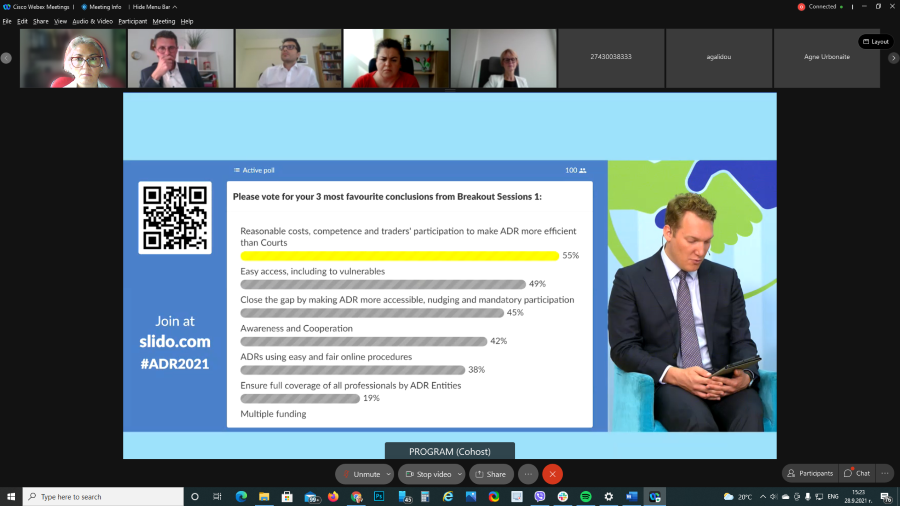Open Microsoft Store from taskbar
This screenshot has height=506, width=900.
287,496
